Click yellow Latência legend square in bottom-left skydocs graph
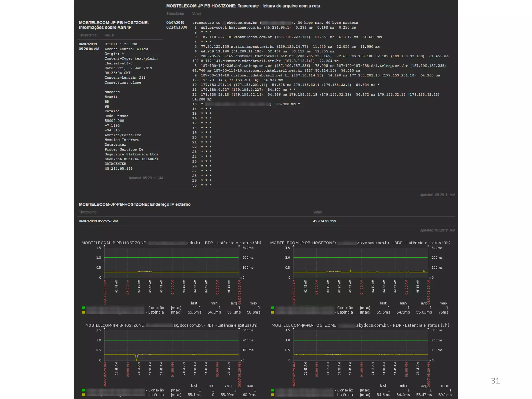This screenshot has width=532, height=399. [84, 395]
